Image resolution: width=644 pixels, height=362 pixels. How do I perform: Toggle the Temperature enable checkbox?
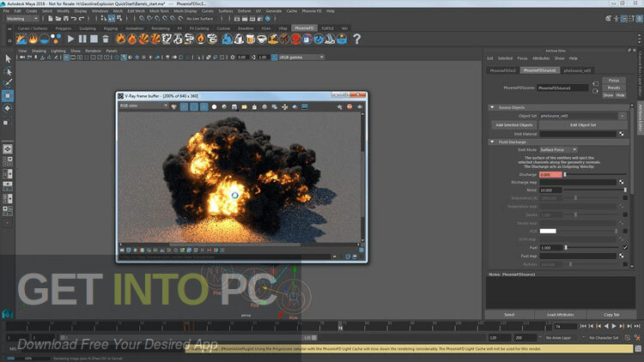tap(625, 198)
